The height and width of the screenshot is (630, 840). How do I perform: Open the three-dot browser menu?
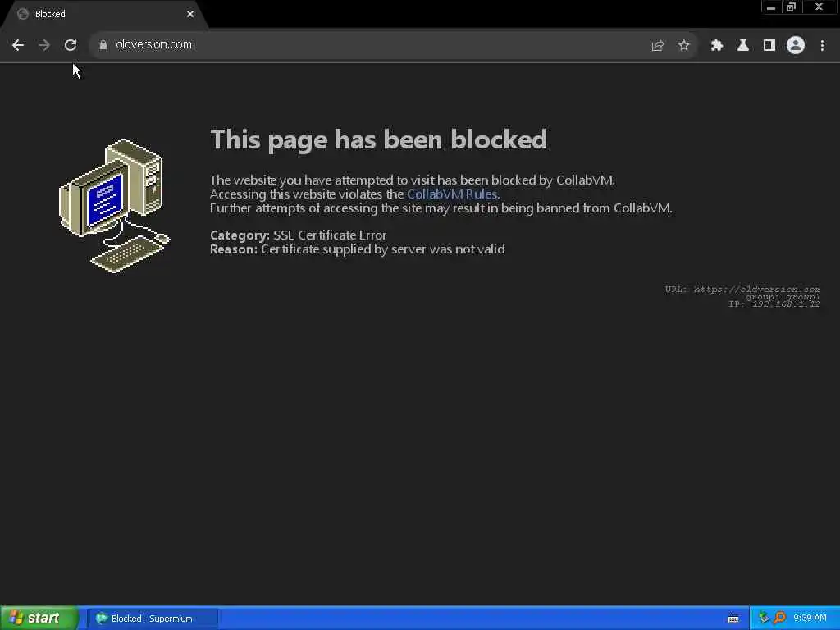(822, 46)
